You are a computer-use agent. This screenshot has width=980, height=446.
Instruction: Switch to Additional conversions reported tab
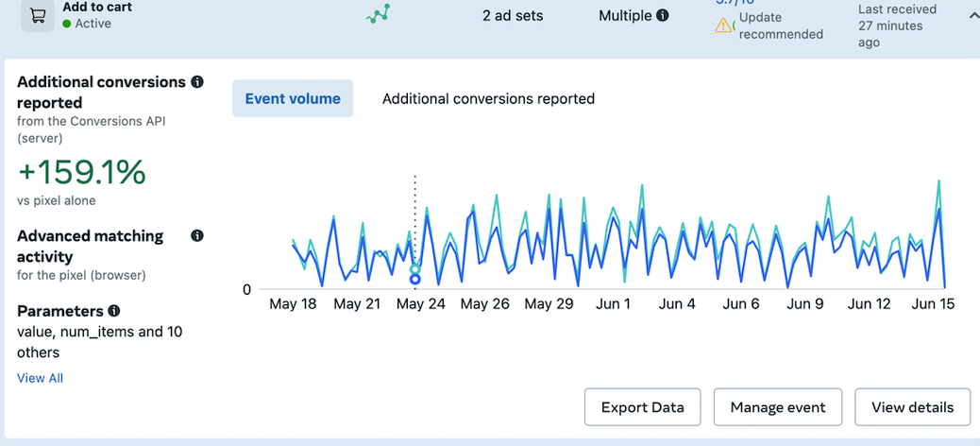[488, 98]
